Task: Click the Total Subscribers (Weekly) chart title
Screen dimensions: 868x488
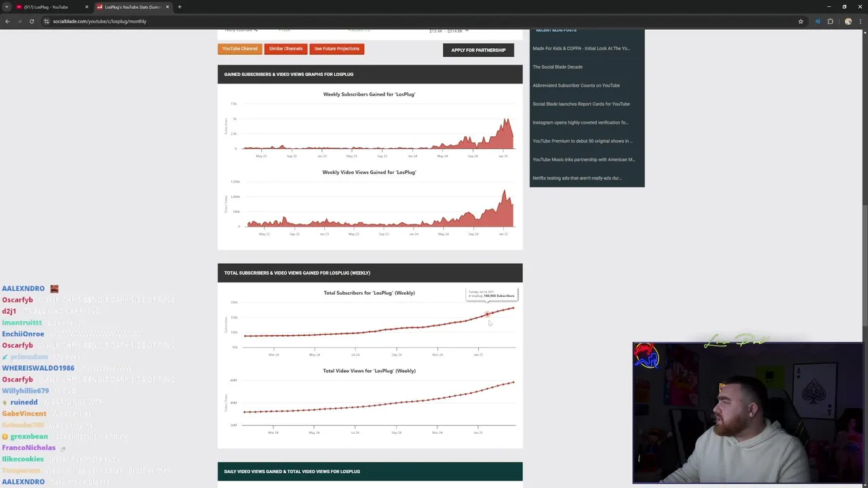Action: [x=369, y=293]
